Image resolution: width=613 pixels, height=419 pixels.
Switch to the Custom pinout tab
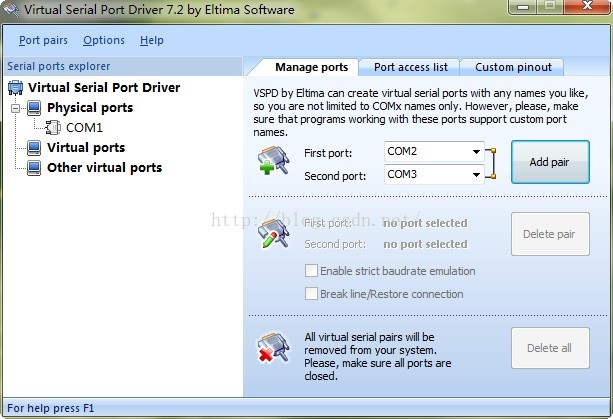tap(513, 67)
